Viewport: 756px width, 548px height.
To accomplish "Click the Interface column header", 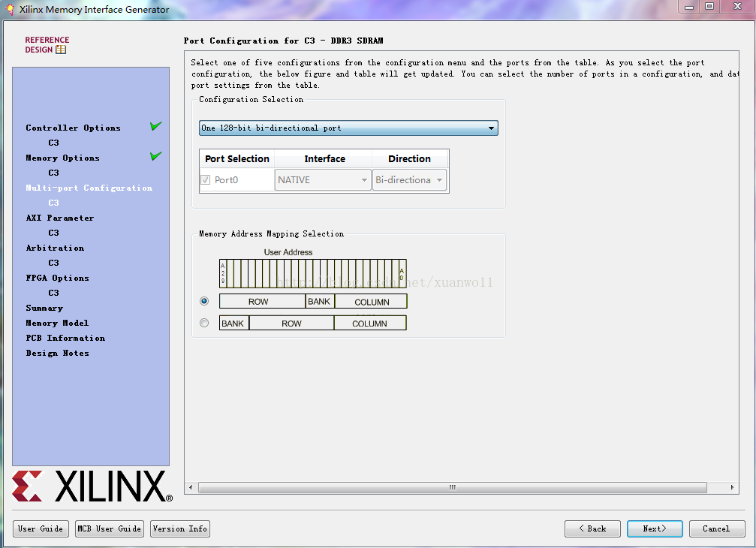I will point(324,158).
